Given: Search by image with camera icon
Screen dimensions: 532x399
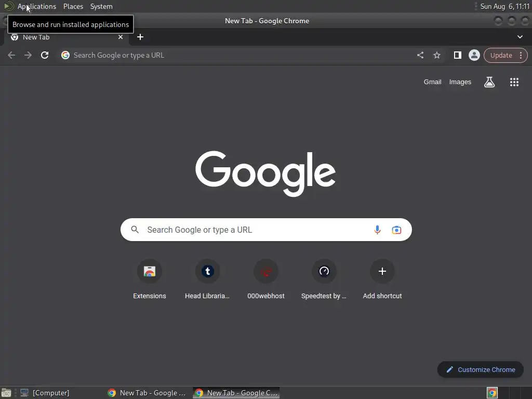Looking at the screenshot, I should pos(396,230).
